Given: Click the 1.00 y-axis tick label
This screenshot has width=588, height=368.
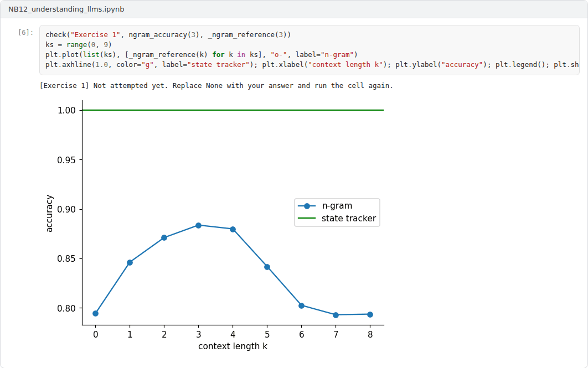Looking at the screenshot, I should tap(66, 110).
